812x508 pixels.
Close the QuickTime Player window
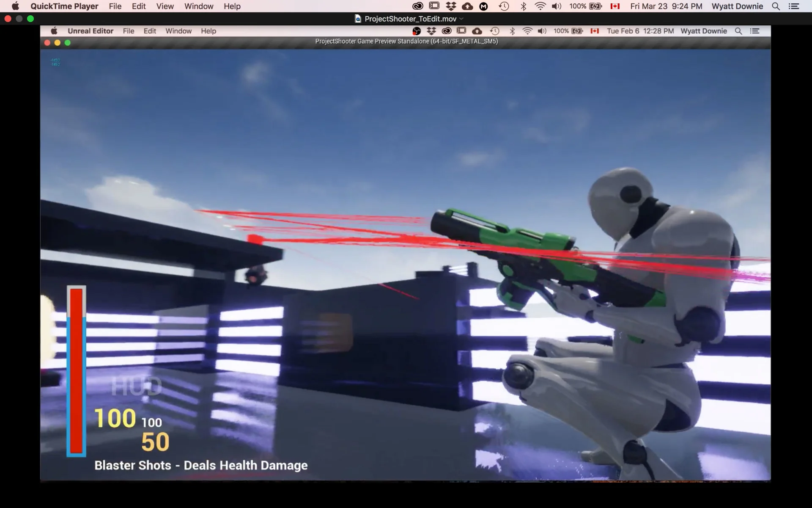(x=8, y=19)
